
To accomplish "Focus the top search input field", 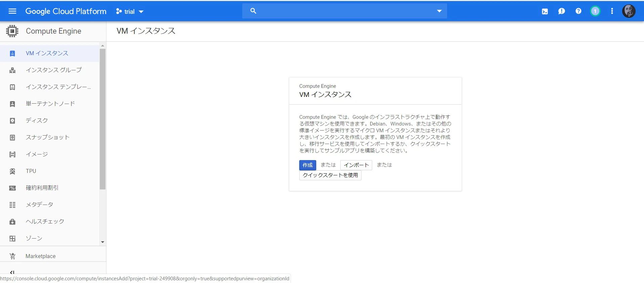I will [x=344, y=11].
